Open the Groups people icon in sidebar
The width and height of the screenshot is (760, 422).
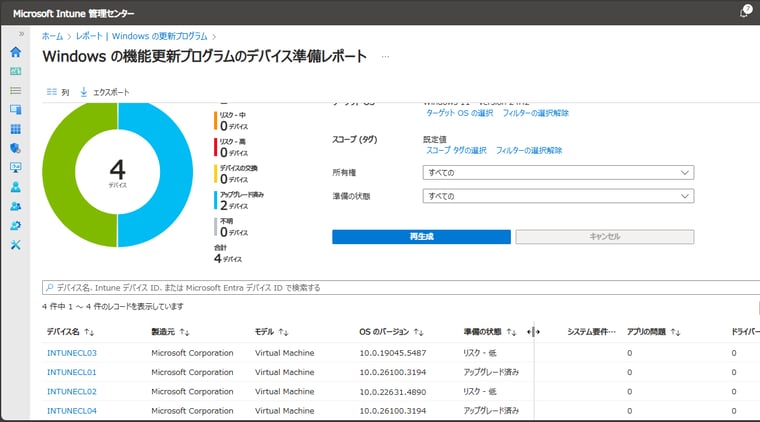pos(16,206)
